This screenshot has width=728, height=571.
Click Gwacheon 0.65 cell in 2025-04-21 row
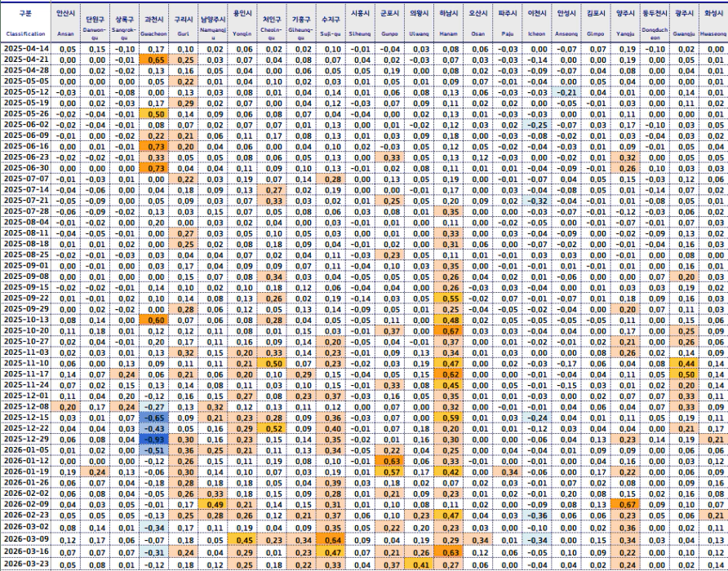pyautogui.click(x=154, y=60)
